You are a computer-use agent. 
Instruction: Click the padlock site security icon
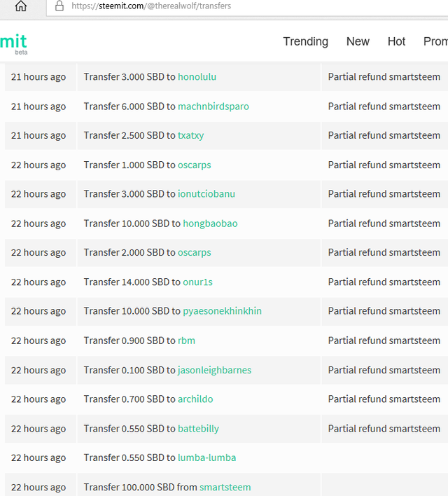(59, 6)
